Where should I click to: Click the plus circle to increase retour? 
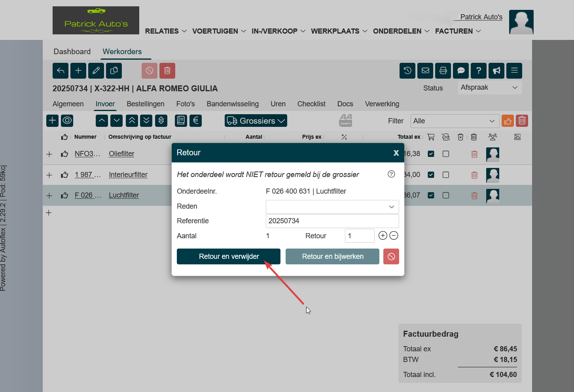click(x=383, y=236)
